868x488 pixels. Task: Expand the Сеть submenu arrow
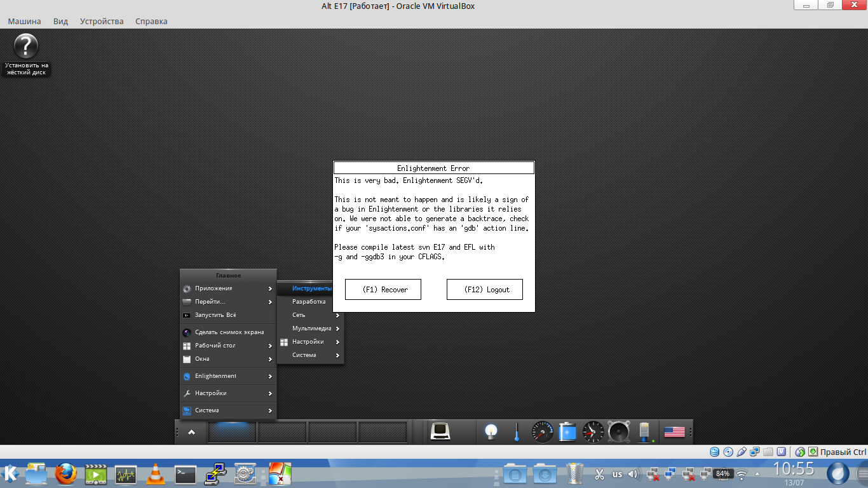338,315
